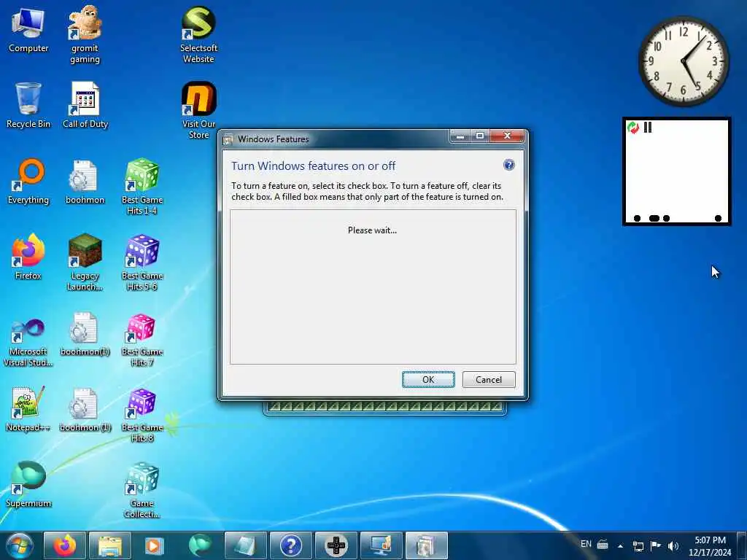Select the Call of Duty shortcut
The height and width of the screenshot is (560, 747).
[x=85, y=105]
